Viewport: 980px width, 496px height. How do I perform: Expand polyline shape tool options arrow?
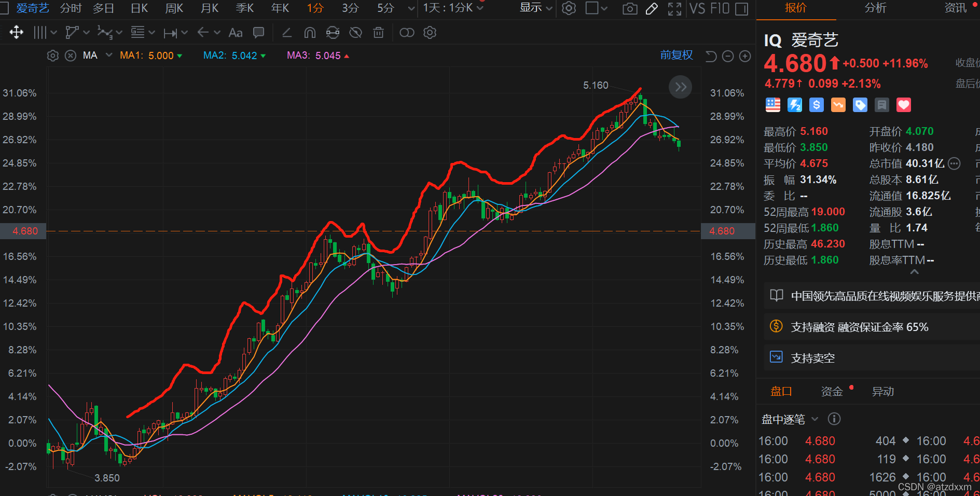pyautogui.click(x=86, y=33)
